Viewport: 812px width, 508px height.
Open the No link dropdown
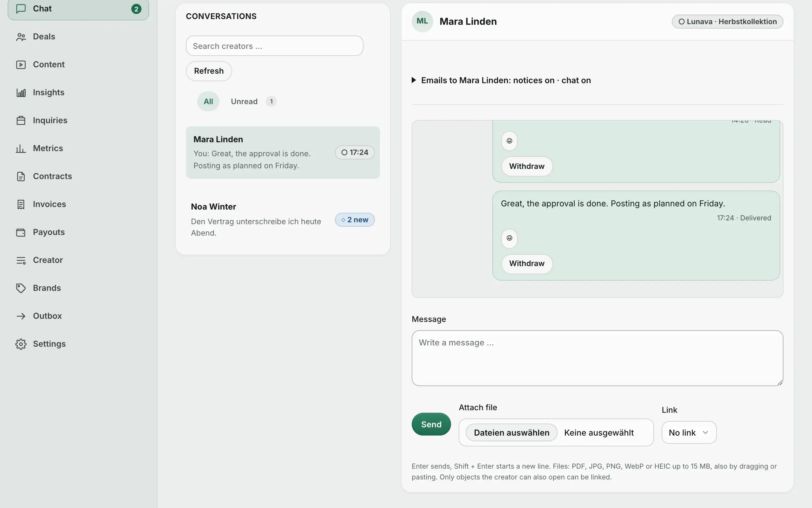point(689,433)
